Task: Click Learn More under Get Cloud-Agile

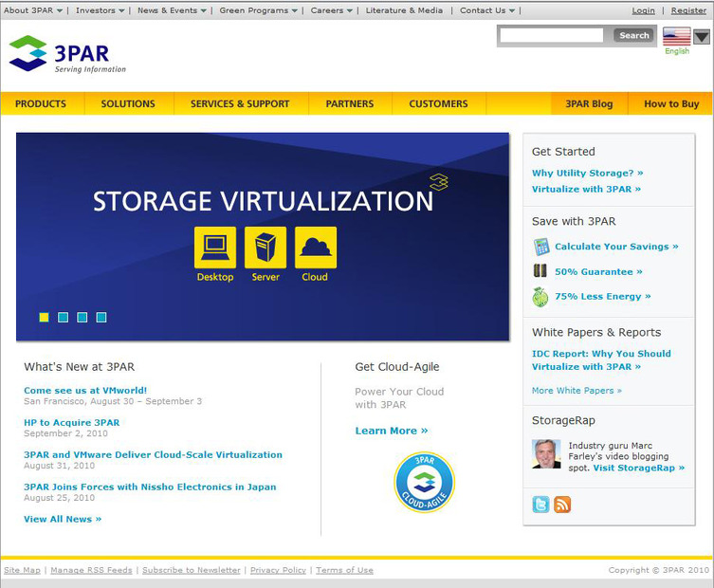Action: (392, 431)
